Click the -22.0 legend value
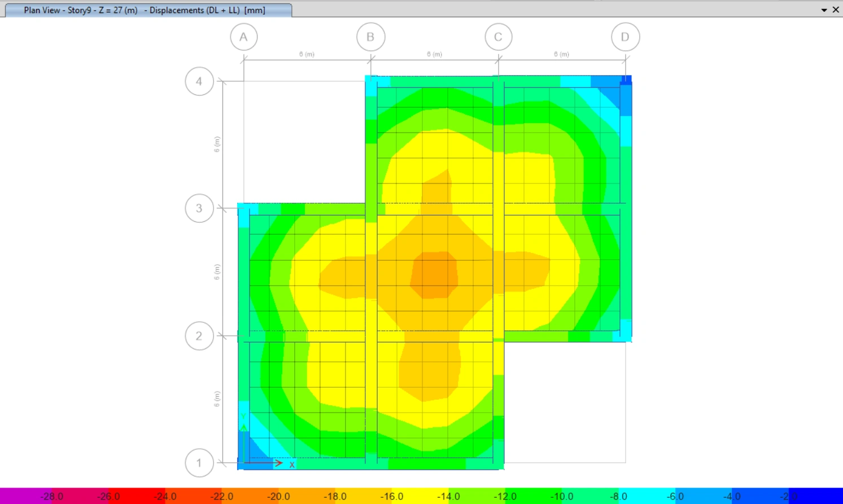The width and height of the screenshot is (843, 504). pyautogui.click(x=221, y=497)
